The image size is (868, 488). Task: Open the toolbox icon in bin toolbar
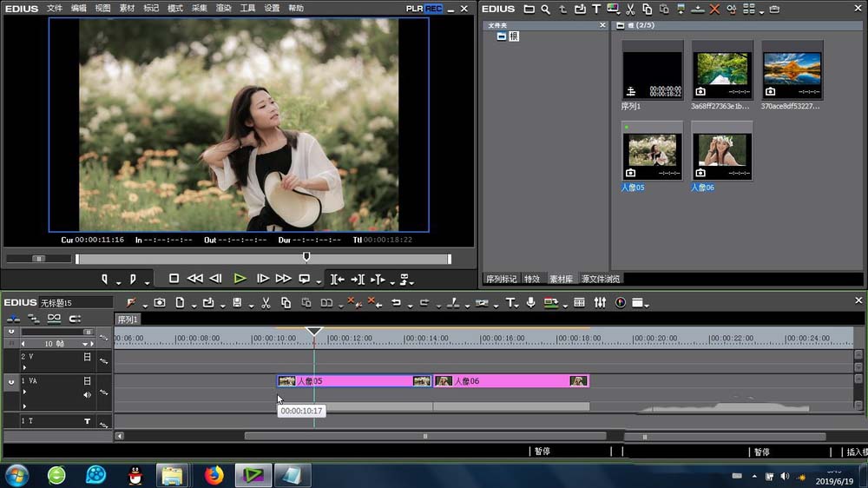[774, 9]
